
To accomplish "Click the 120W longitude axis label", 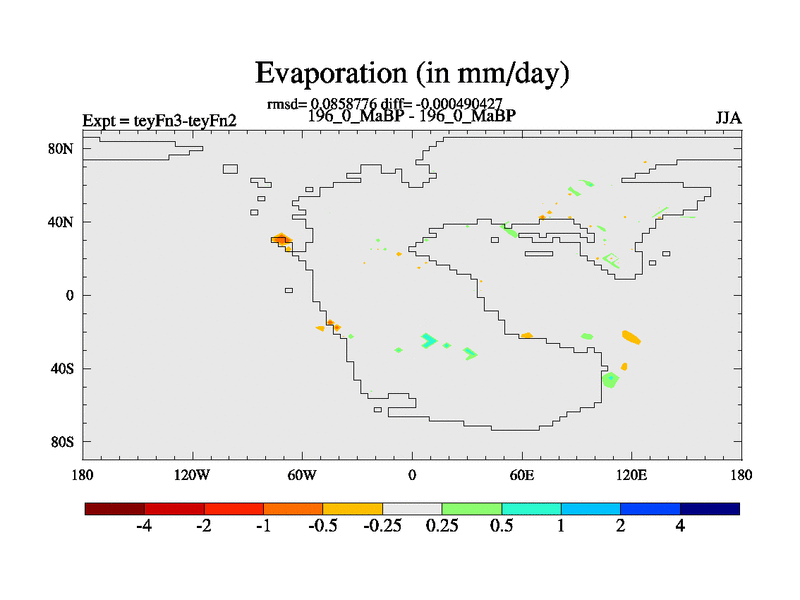I will click(x=192, y=473).
